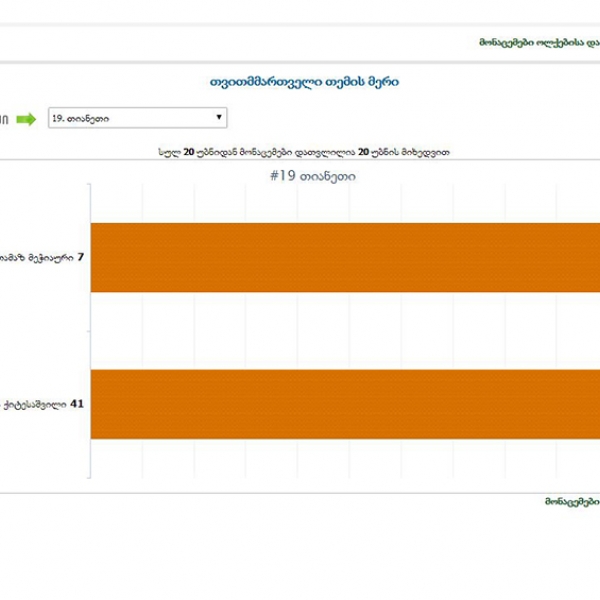Click the cut-off label left of the green arrow

[4, 119]
